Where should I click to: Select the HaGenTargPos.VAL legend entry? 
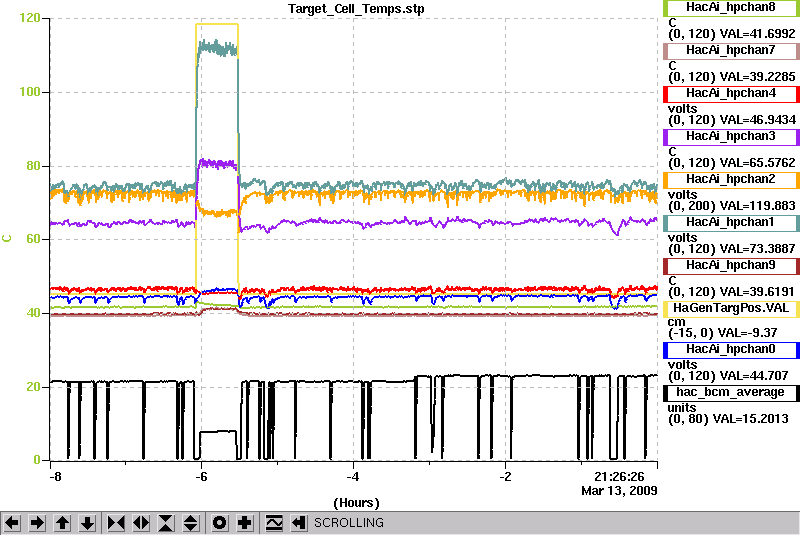731,309
